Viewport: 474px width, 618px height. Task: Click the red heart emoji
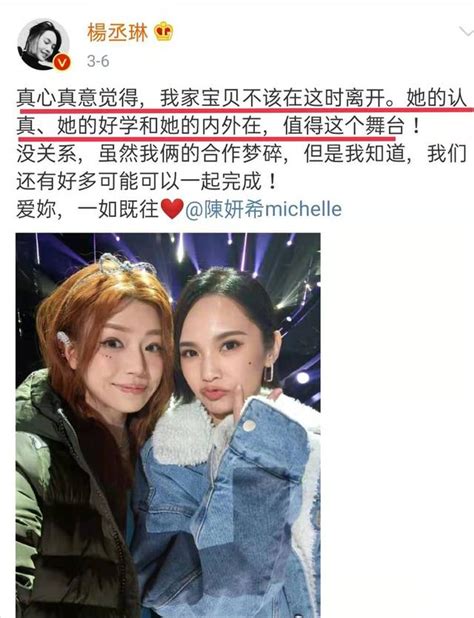(x=172, y=209)
